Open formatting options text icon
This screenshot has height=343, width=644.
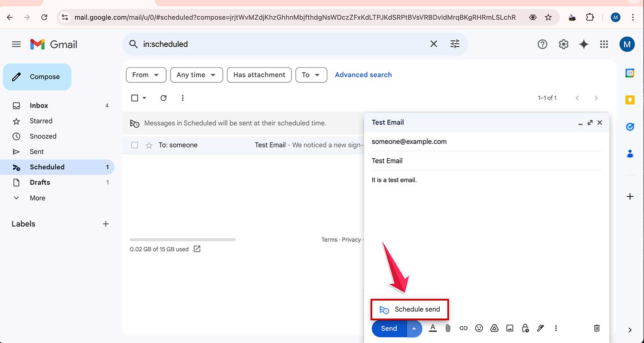click(x=433, y=328)
